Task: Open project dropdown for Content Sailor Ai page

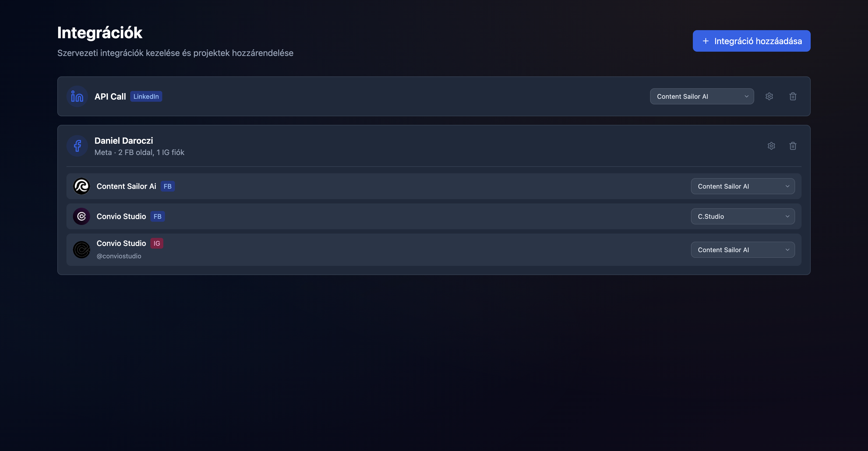Action: (743, 186)
